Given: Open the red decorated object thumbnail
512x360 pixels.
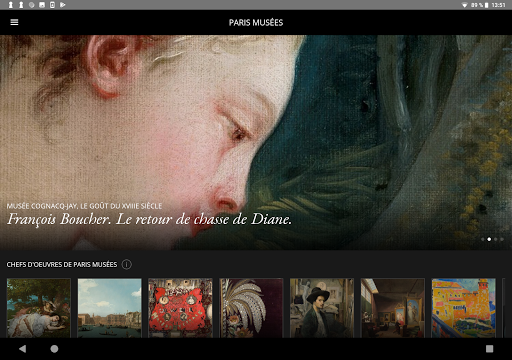Looking at the screenshot, I should [x=180, y=308].
